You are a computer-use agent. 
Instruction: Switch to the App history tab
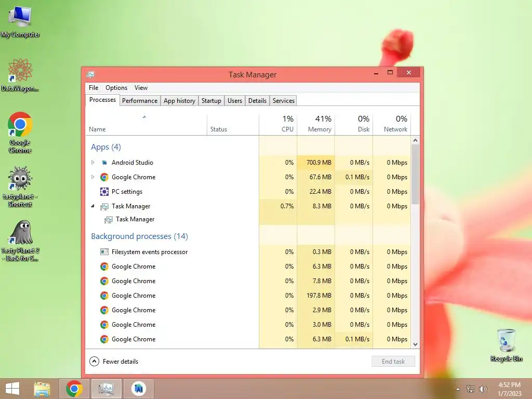(x=179, y=101)
